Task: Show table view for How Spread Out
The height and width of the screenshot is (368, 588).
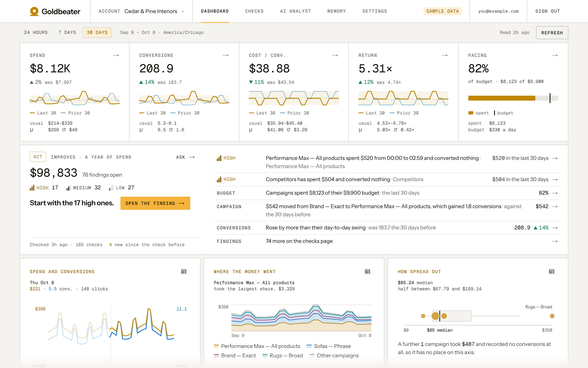Action: coord(551,272)
